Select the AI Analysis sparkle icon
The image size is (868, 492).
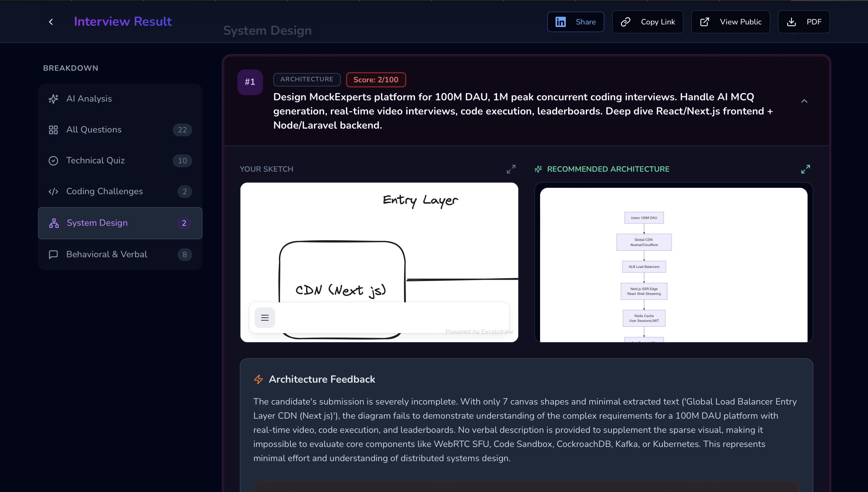[x=54, y=99]
